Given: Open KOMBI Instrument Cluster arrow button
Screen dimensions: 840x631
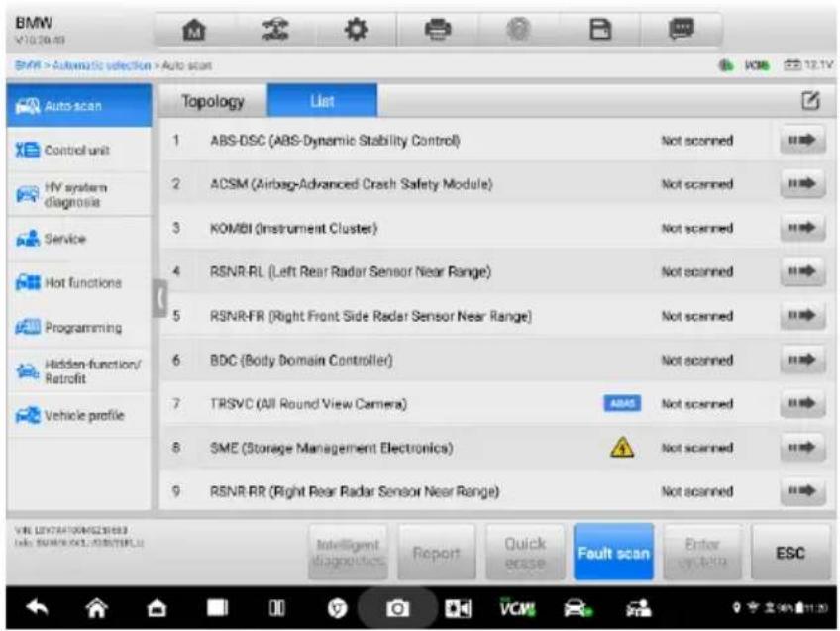Looking at the screenshot, I should (x=802, y=228).
